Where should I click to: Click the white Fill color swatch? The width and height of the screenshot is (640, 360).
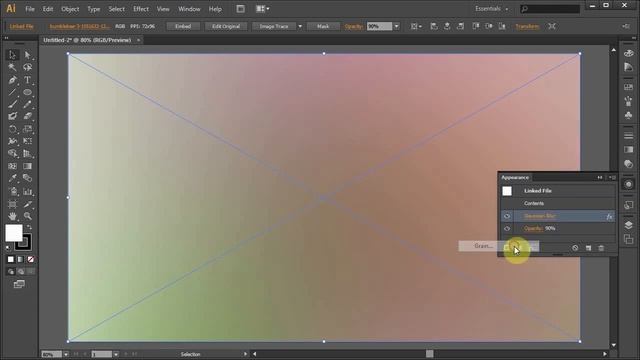(13, 233)
